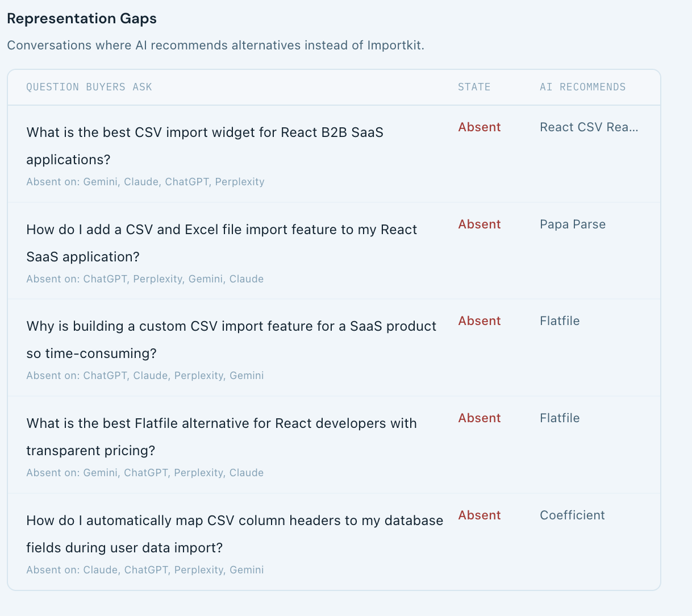
Task: Click 'Absent on: Gemini, Claude, ChatGPT, Perplexity' text
Action: point(145,182)
